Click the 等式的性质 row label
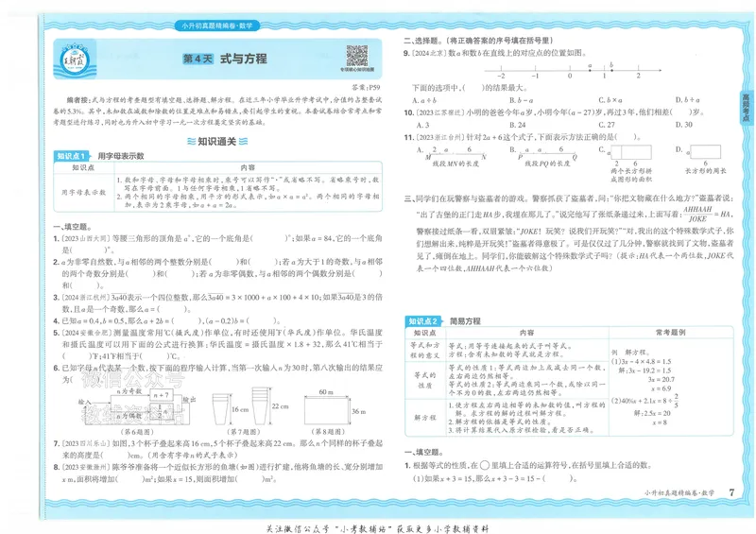This screenshot has width=756, height=534. (x=424, y=380)
